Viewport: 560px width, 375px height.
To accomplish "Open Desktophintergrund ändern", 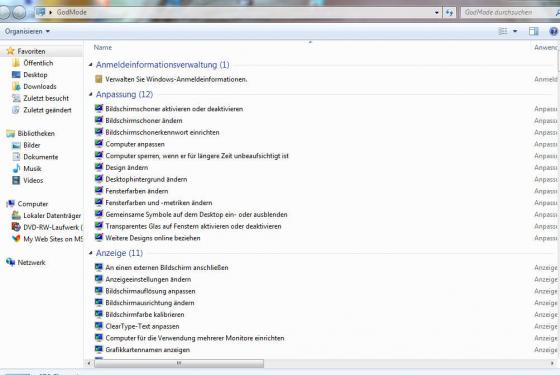I will [x=146, y=179].
